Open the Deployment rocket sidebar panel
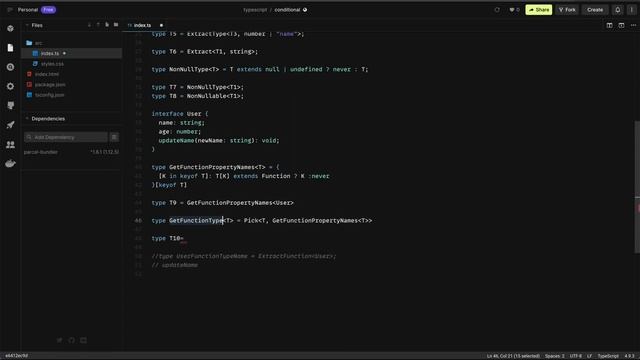Image resolution: width=640 pixels, height=360 pixels. click(10, 125)
